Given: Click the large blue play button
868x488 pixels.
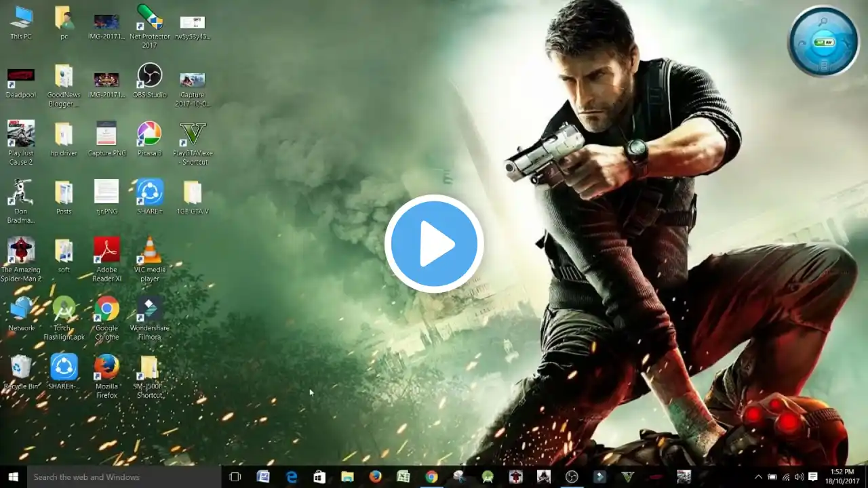Looking at the screenshot, I should coord(434,244).
